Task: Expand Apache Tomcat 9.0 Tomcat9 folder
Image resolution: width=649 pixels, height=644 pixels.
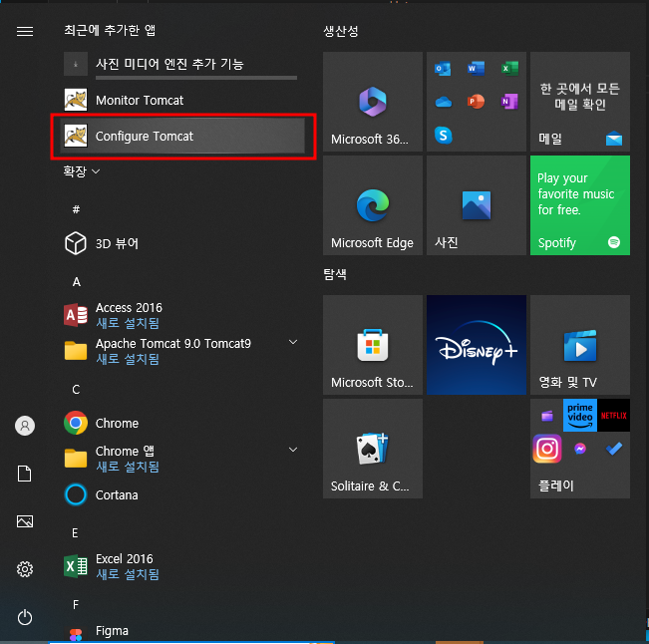Action: [x=182, y=351]
